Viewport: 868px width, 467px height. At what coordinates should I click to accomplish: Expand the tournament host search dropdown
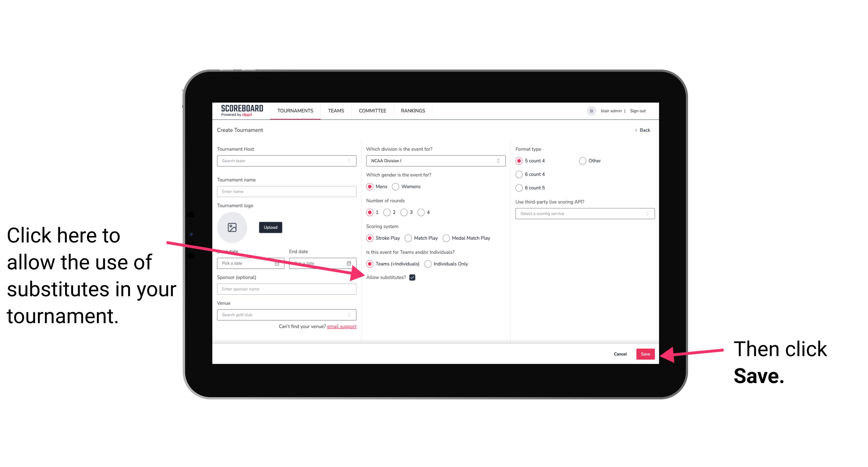pos(351,161)
